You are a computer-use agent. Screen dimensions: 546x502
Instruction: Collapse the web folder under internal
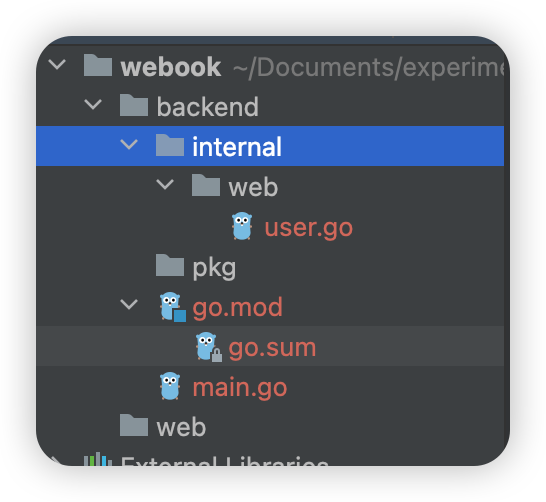165,185
